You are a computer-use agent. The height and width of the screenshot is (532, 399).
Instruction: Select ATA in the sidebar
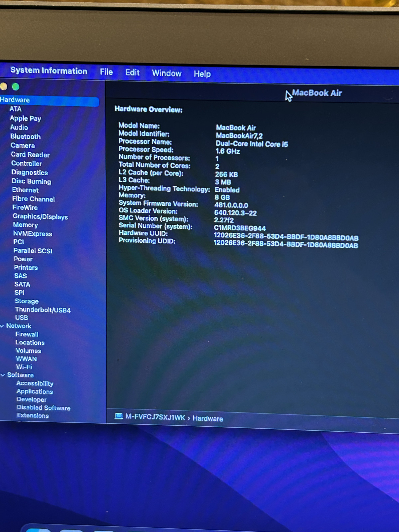click(16, 109)
